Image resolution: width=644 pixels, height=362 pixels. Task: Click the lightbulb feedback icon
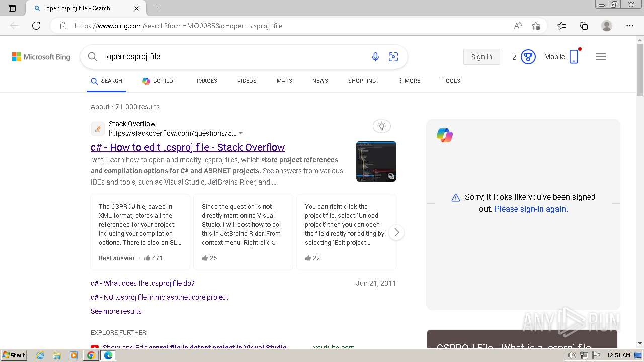point(382,126)
